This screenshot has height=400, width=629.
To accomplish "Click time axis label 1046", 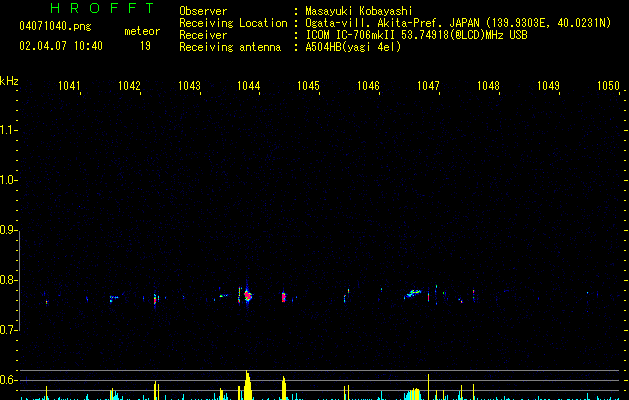I will (x=368, y=86).
